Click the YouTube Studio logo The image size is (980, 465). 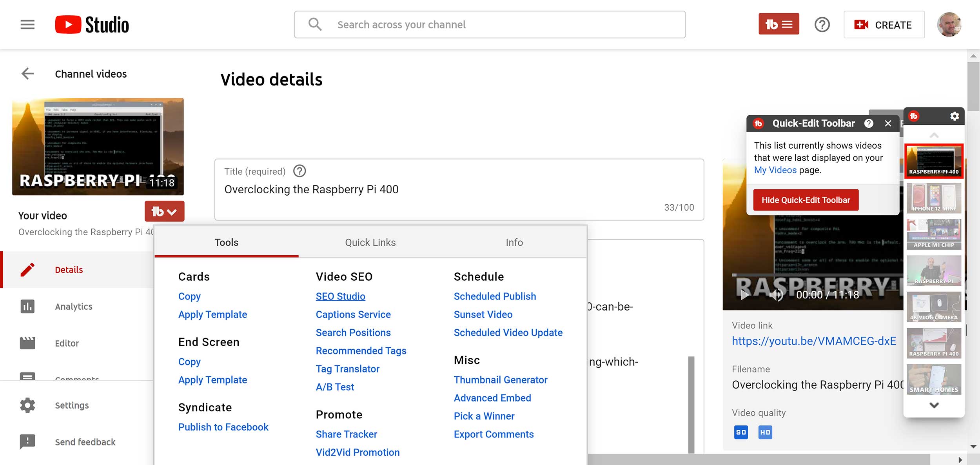point(92,25)
